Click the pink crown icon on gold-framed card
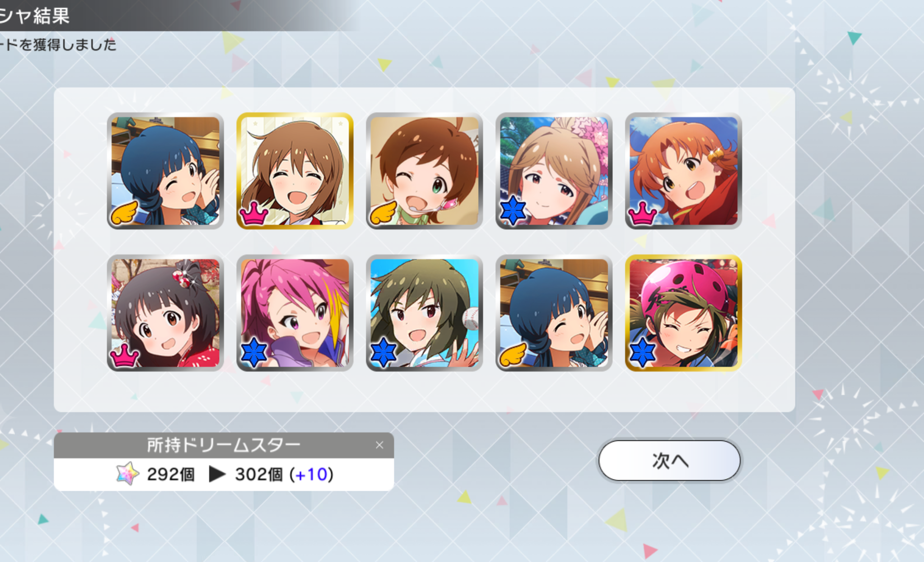924x562 pixels. point(253,212)
